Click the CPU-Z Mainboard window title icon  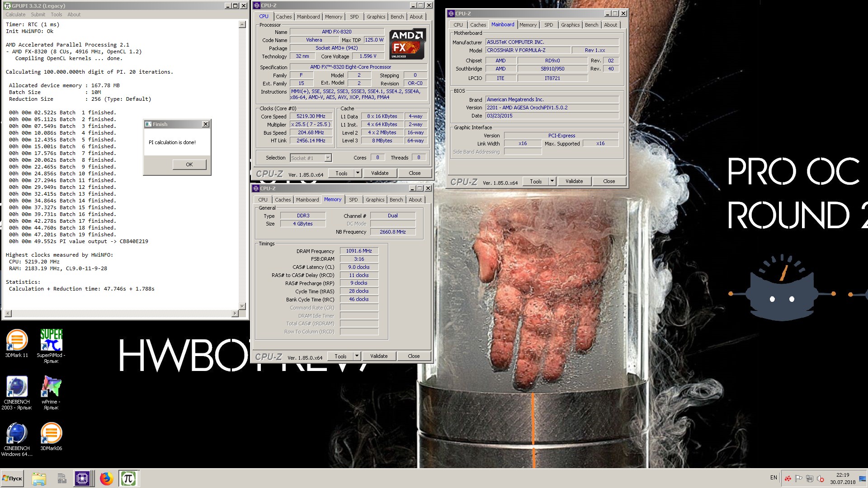click(x=451, y=14)
